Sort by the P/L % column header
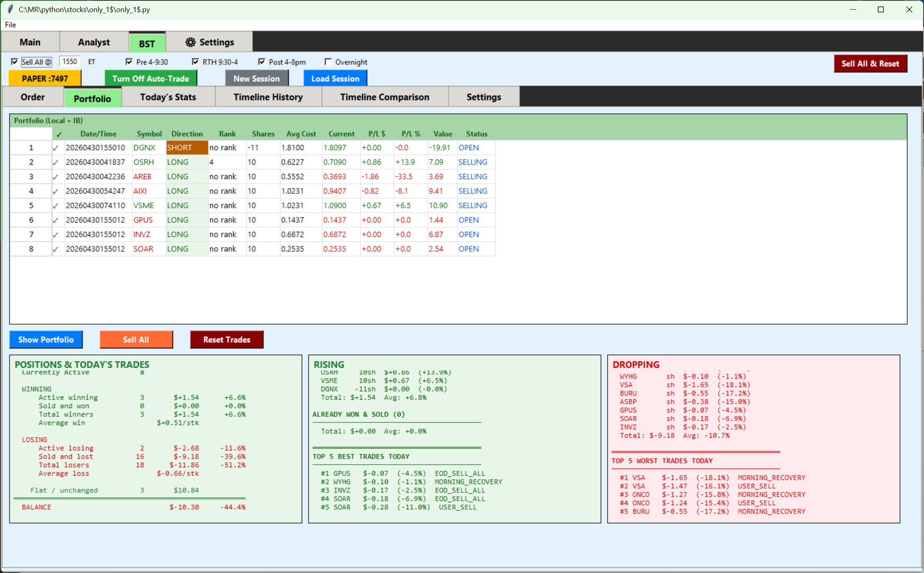924x573 pixels. click(411, 134)
